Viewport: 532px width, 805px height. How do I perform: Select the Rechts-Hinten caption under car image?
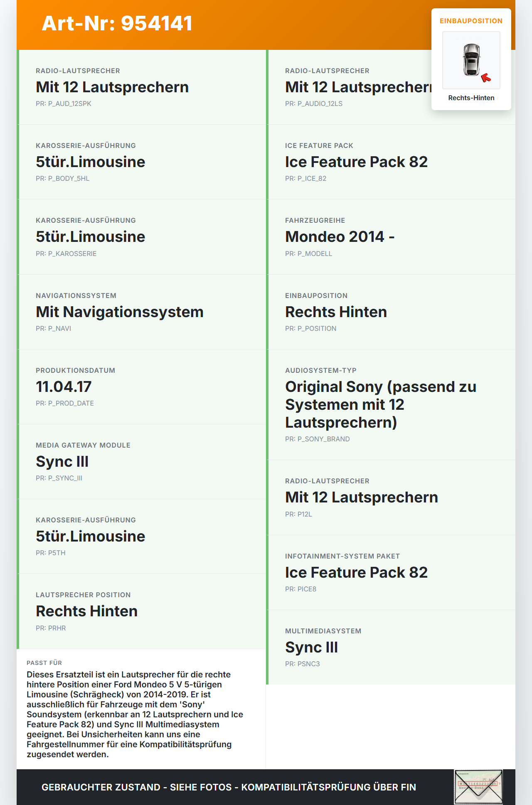click(x=471, y=98)
